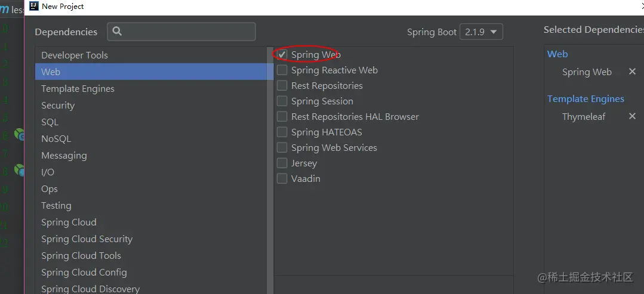
Task: Open the Spring Boot version dropdown
Action: tap(481, 32)
